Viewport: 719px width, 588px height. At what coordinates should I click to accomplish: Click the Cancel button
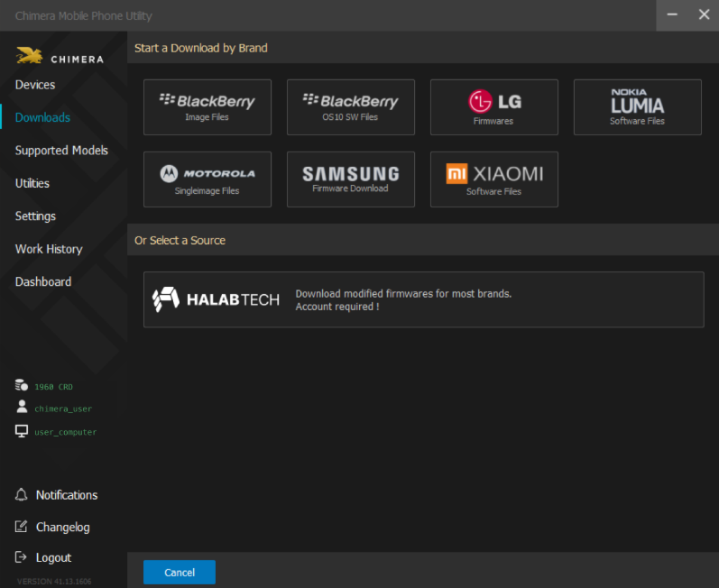tap(180, 572)
